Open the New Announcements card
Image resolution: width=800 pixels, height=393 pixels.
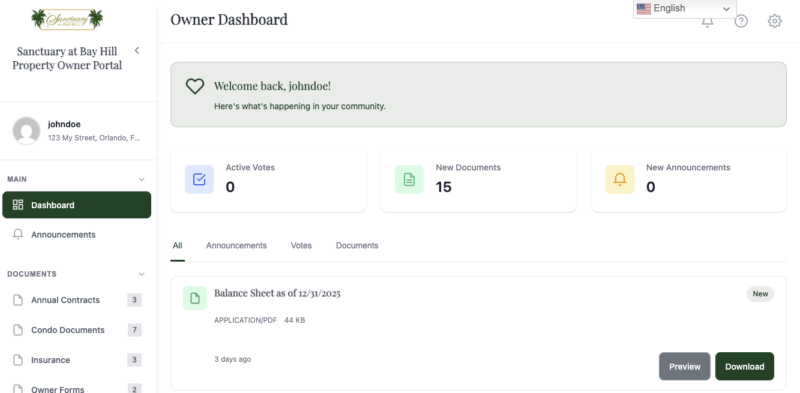689,179
